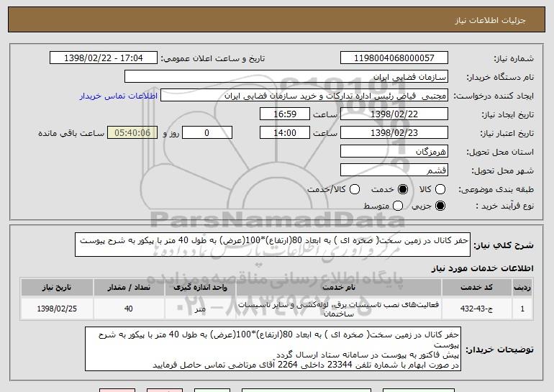Click the کد خدمت column header
554x392 pixels.
tap(476, 288)
